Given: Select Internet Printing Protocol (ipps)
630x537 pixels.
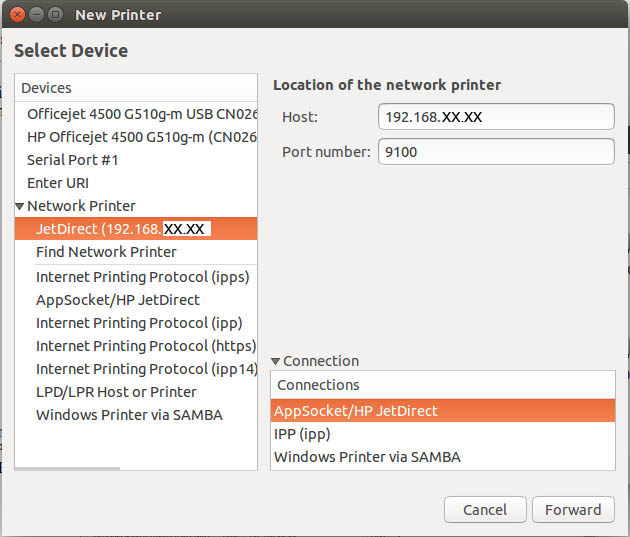Looking at the screenshot, I should click(142, 276).
